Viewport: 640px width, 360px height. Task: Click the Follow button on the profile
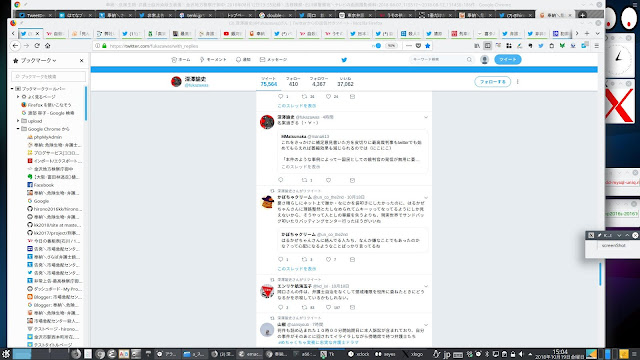click(x=493, y=82)
